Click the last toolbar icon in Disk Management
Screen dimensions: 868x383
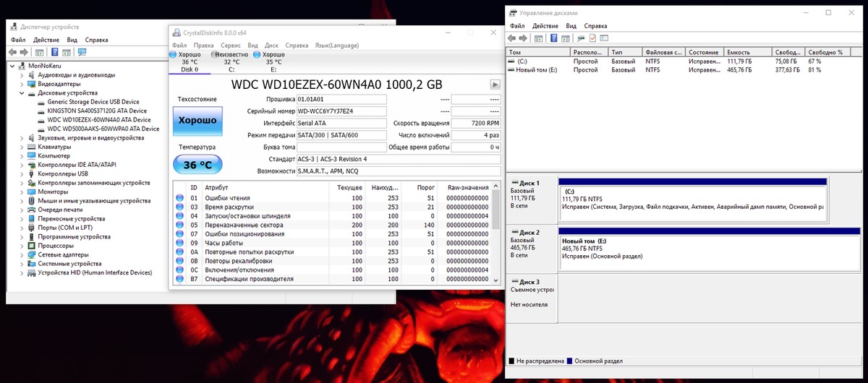(604, 38)
